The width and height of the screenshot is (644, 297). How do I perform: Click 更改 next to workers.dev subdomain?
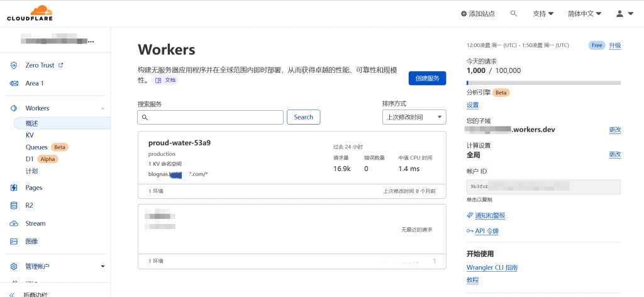pyautogui.click(x=615, y=130)
